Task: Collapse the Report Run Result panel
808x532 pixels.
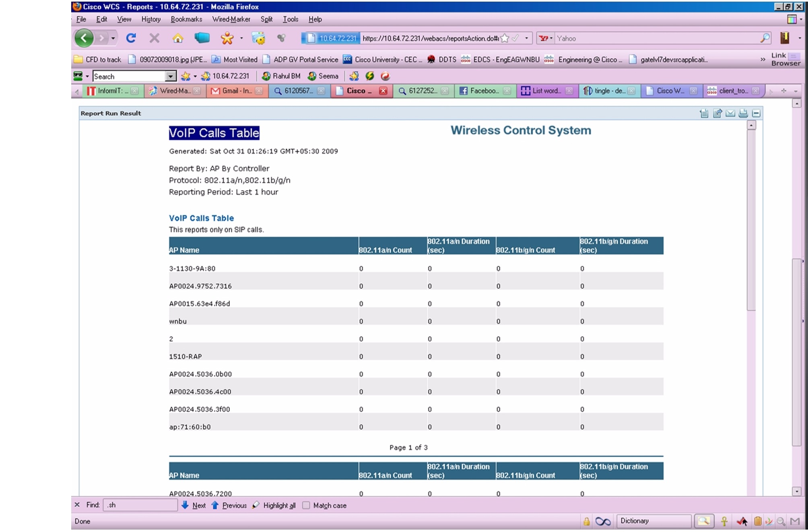Action: pos(757,113)
